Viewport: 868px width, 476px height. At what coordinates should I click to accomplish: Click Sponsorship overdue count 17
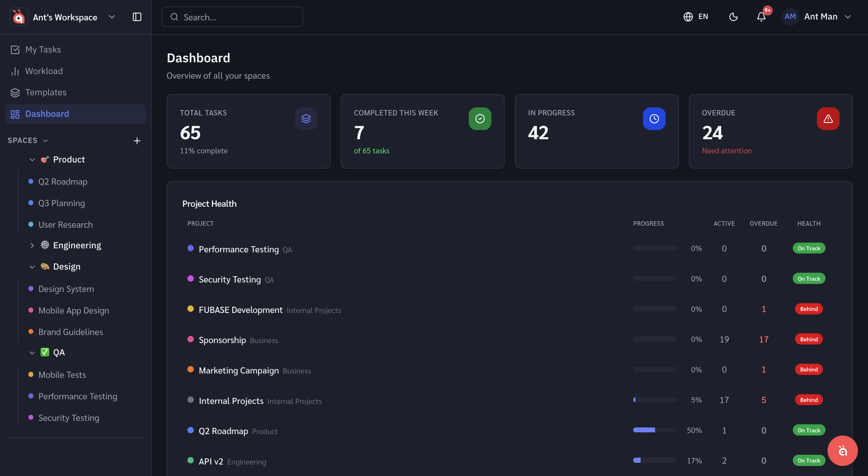point(764,339)
